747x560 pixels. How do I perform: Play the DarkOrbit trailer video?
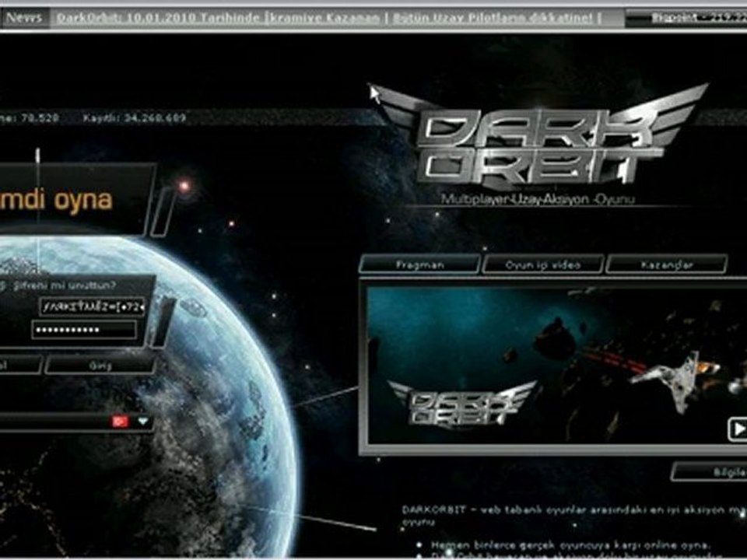pos(738,429)
